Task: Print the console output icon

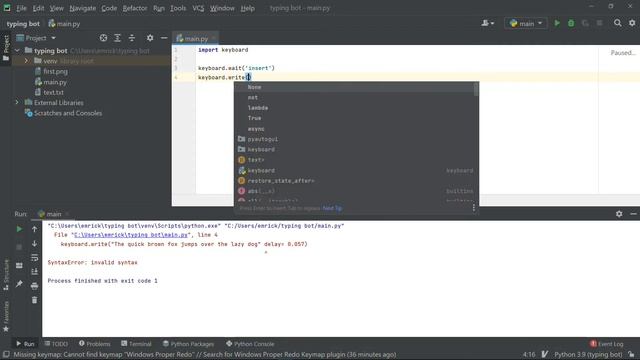Action: [x=34, y=286]
